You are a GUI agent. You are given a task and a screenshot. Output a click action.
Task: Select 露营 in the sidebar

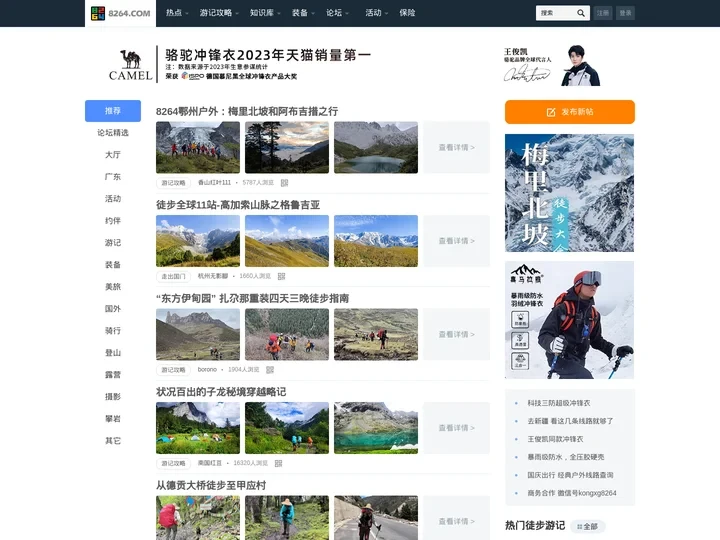pos(113,375)
